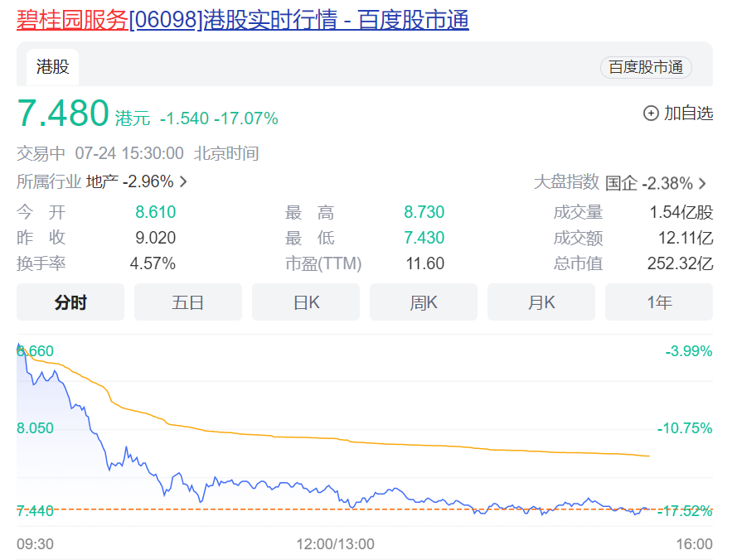Image resolution: width=737 pixels, height=560 pixels.
Task: Click the current price 7.480
Action: click(63, 113)
